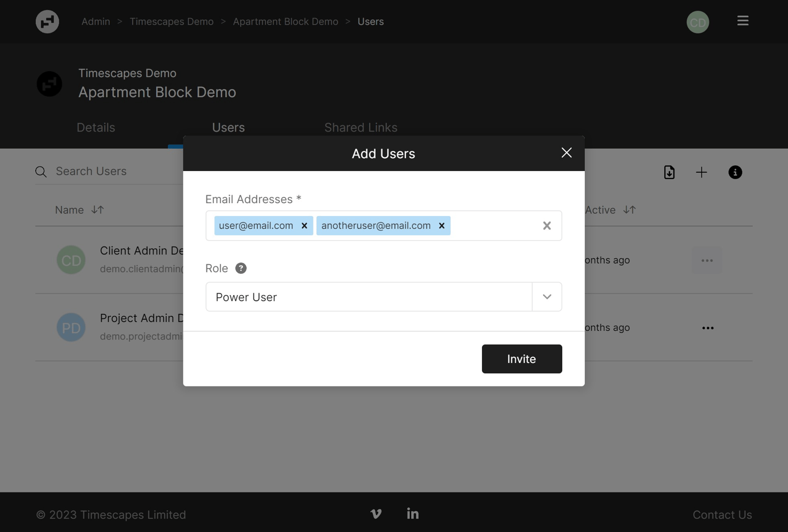Open the CD account avatar in the header
Viewport: 788px width, 532px height.
coord(698,22)
